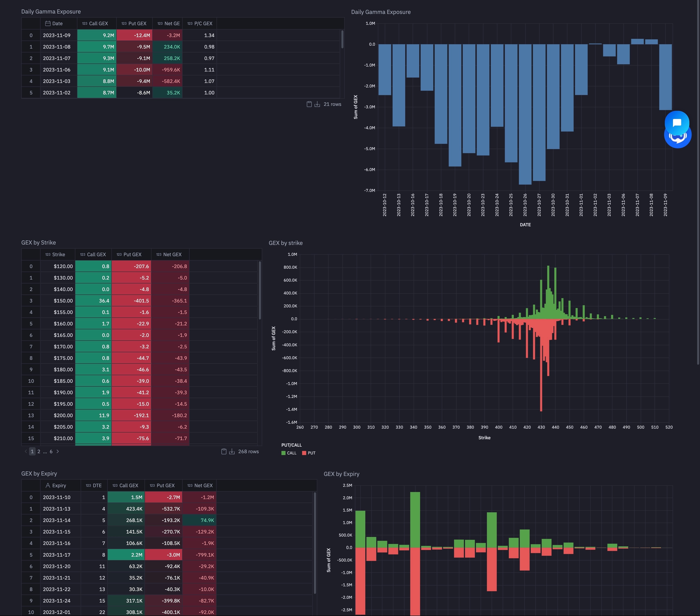Copy the Daily Gamma Exposure table to clipboard
700x616 pixels.
point(309,104)
